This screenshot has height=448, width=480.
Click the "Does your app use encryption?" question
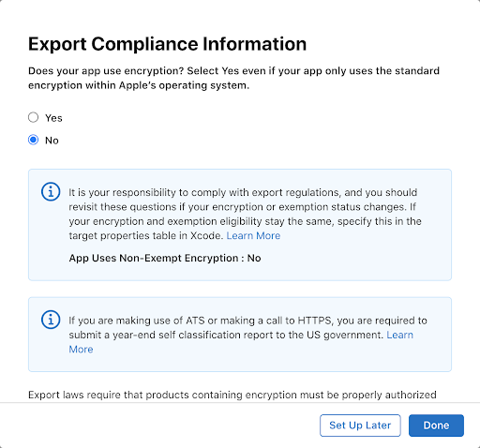coord(106,71)
